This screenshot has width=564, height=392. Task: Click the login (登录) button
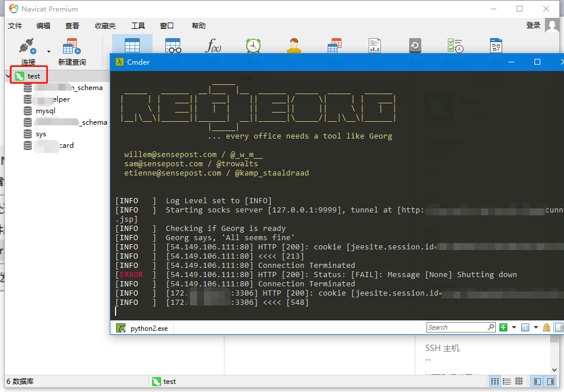coord(533,25)
